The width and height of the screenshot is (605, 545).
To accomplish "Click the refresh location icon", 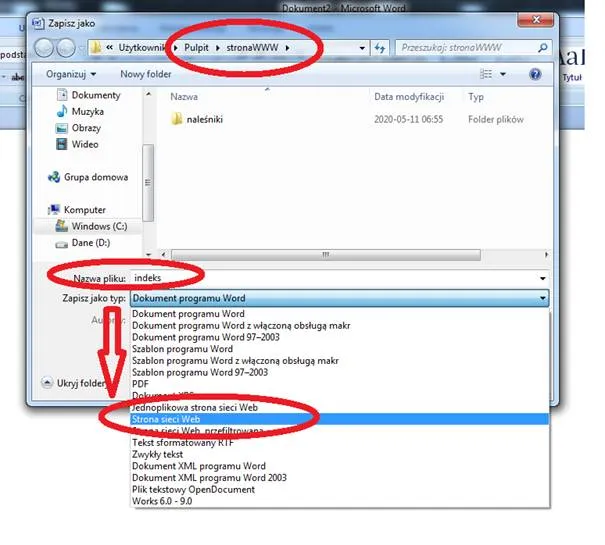I will (x=380, y=48).
